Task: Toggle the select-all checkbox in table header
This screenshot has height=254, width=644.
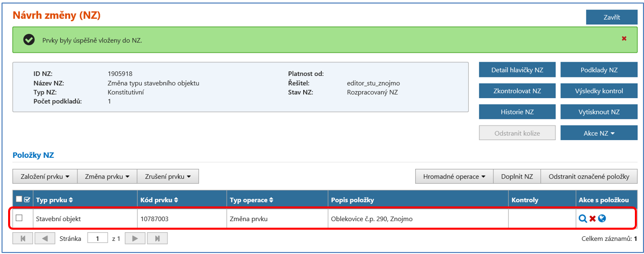Action: [x=19, y=200]
